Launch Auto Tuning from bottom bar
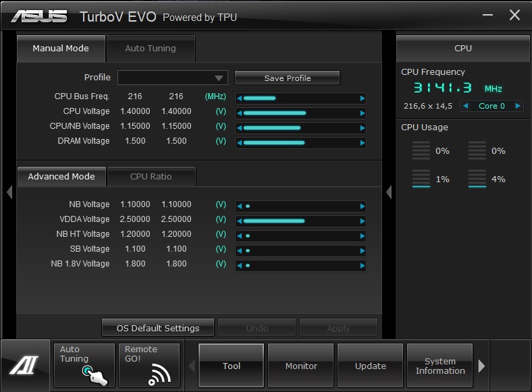532x392 pixels. 84,365
